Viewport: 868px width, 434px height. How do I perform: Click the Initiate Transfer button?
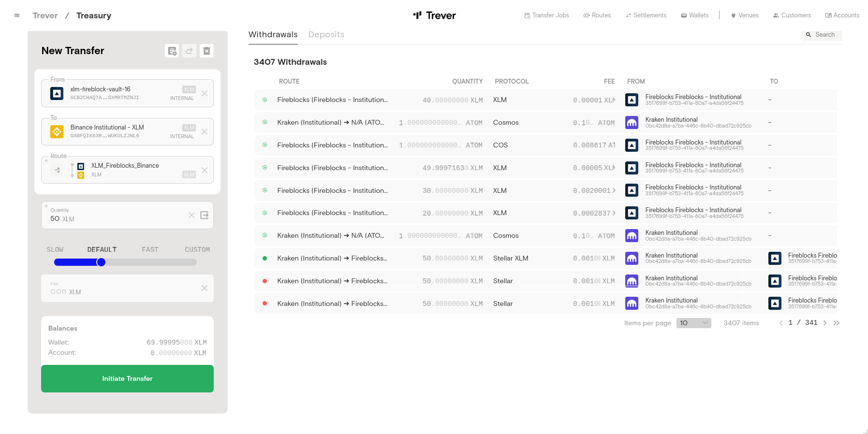click(x=127, y=378)
